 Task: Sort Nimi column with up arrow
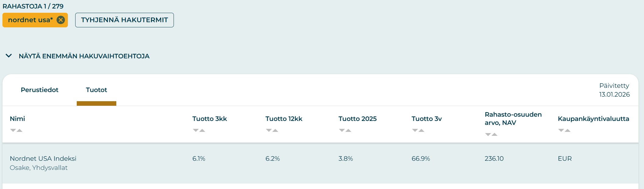coord(19,130)
